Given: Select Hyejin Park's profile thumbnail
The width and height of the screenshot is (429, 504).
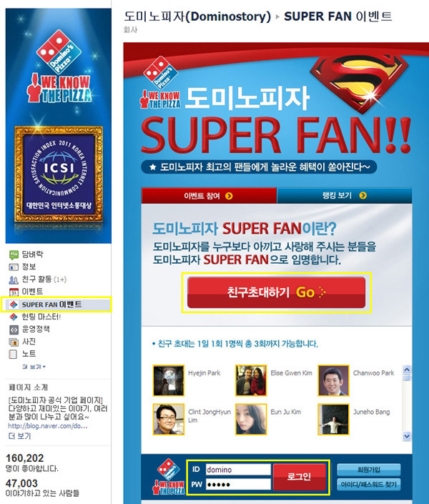Looking at the screenshot, I should 169,380.
